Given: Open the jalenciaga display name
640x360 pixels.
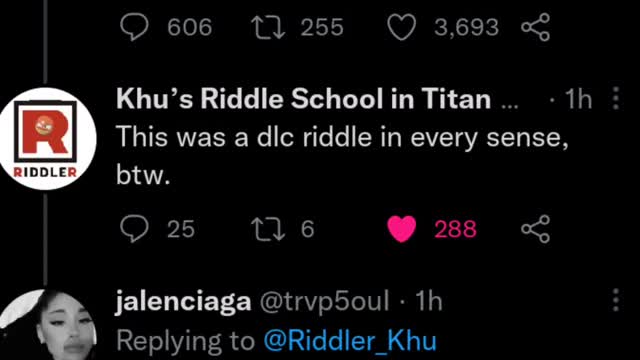Looking at the screenshot, I should [x=183, y=302].
